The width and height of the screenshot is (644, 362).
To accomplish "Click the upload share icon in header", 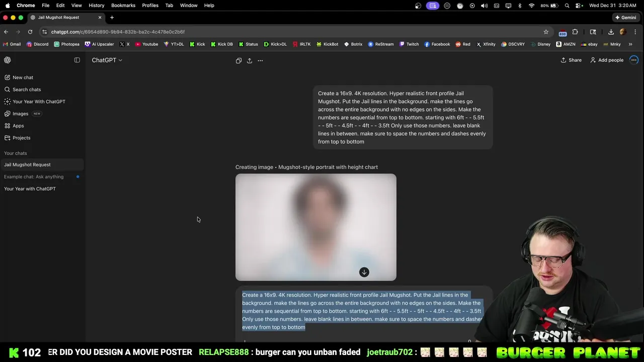I will (250, 60).
